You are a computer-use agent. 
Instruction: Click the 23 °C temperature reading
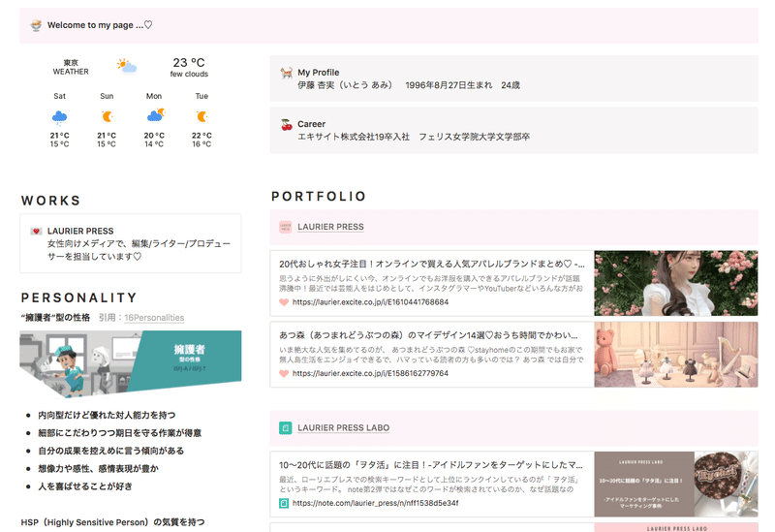click(189, 63)
